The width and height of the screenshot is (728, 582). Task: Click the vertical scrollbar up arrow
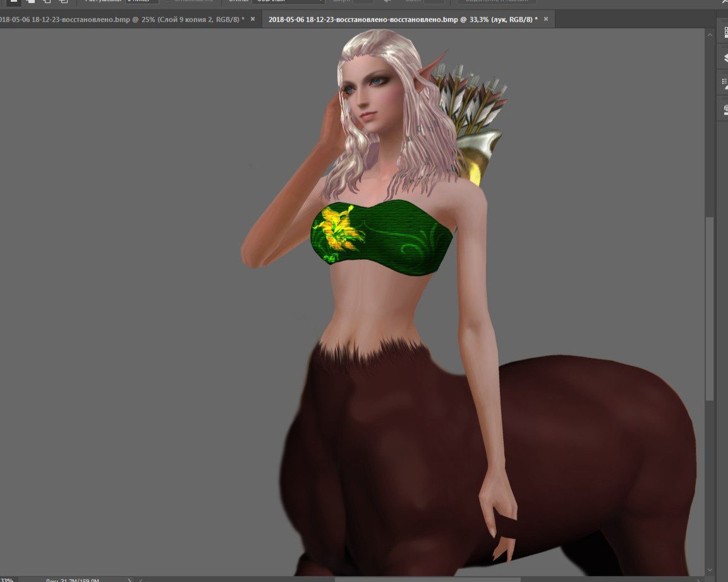coord(710,34)
